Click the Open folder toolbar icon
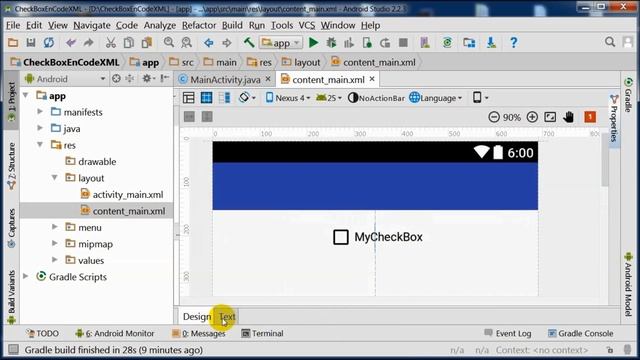The height and width of the screenshot is (360, 640). click(13, 42)
